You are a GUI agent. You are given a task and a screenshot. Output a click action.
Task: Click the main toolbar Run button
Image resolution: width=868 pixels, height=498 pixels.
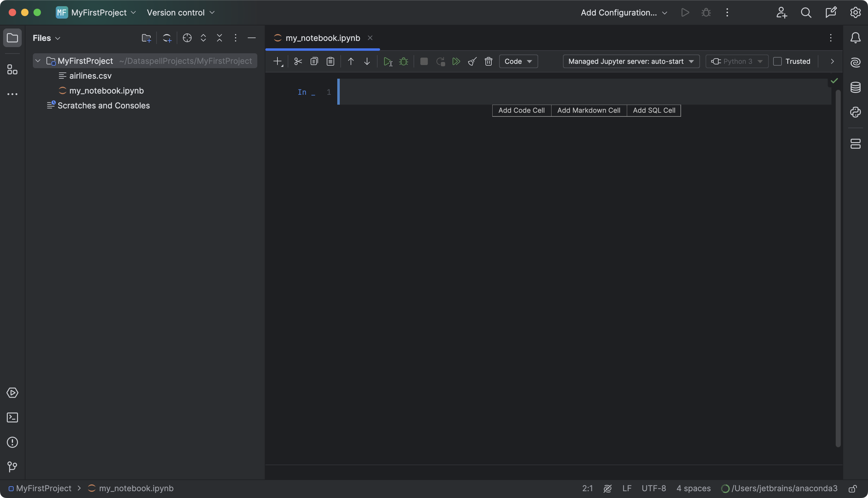tap(685, 13)
